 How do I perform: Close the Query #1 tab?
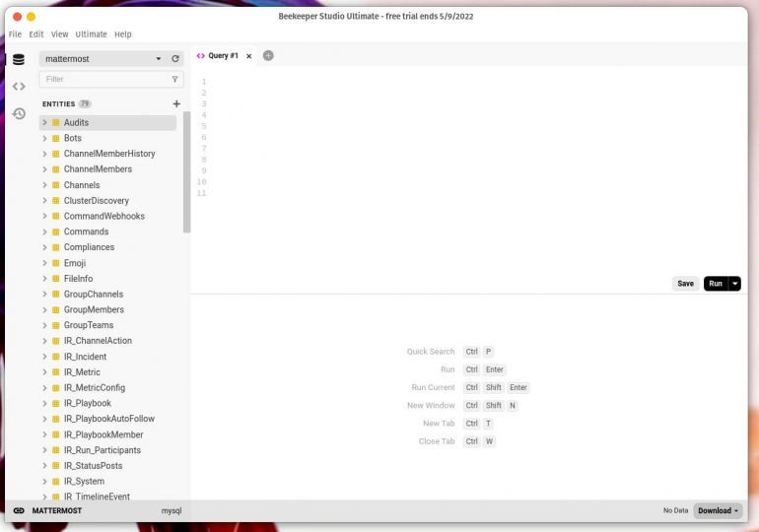pyautogui.click(x=248, y=56)
